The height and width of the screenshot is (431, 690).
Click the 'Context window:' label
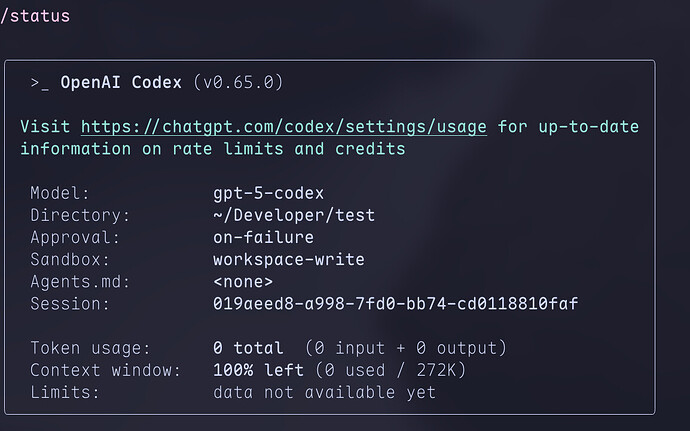105,370
